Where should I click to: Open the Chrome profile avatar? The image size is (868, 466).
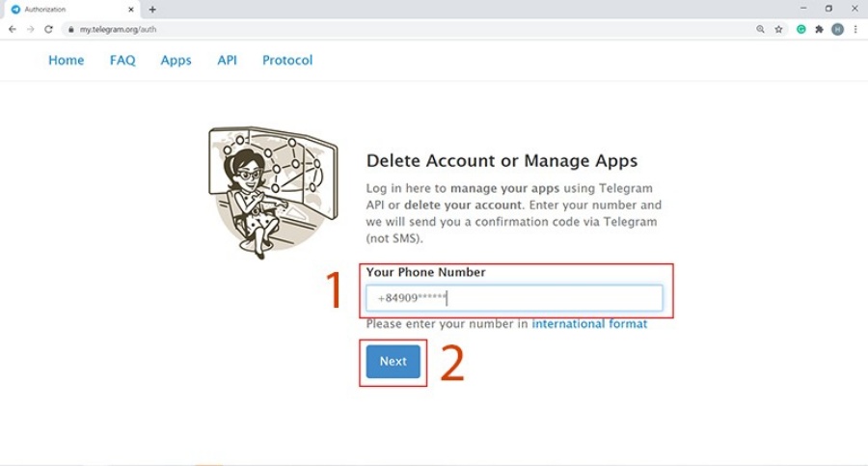point(837,29)
